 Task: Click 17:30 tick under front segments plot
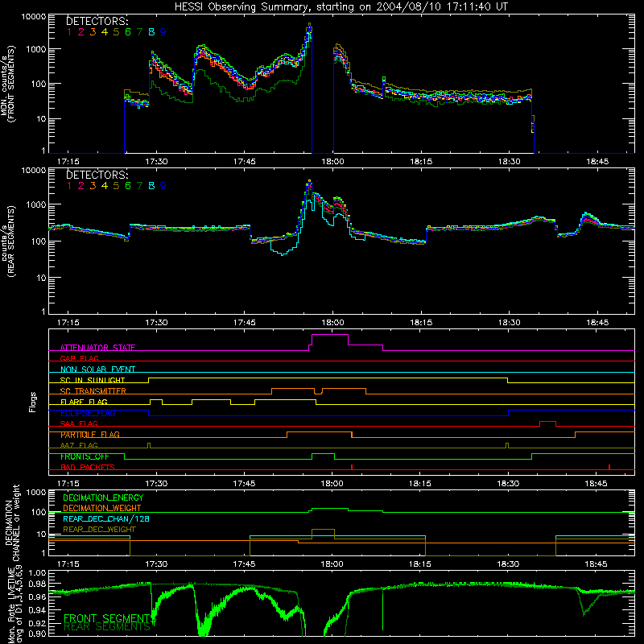[156, 162]
